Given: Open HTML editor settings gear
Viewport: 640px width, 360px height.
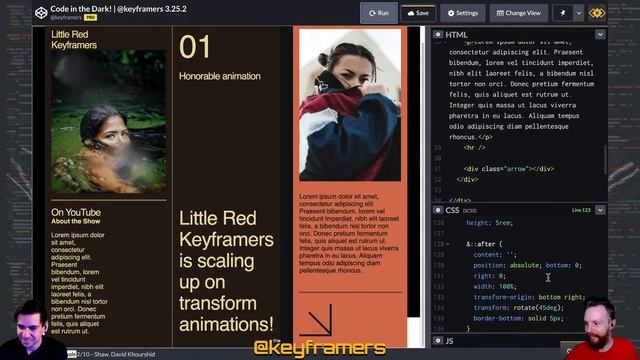Looking at the screenshot, I should [x=438, y=34].
